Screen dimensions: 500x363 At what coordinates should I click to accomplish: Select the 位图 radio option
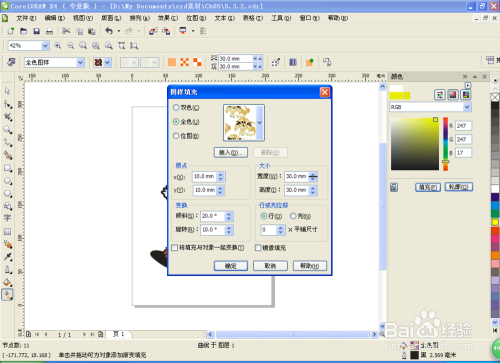pyautogui.click(x=176, y=136)
